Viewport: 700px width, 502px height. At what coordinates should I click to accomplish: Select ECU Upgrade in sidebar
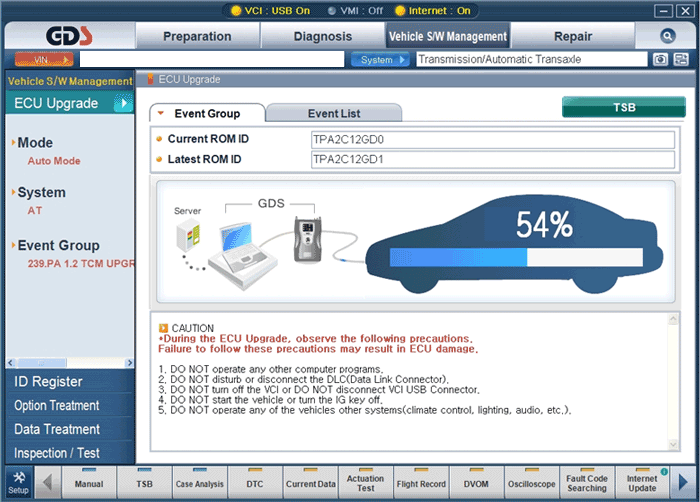pos(70,103)
